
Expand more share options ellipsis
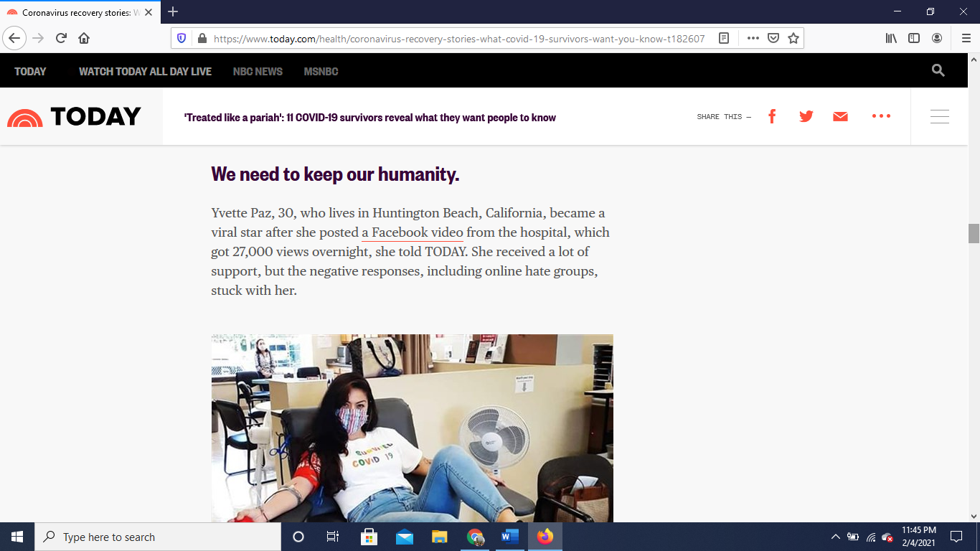881,116
